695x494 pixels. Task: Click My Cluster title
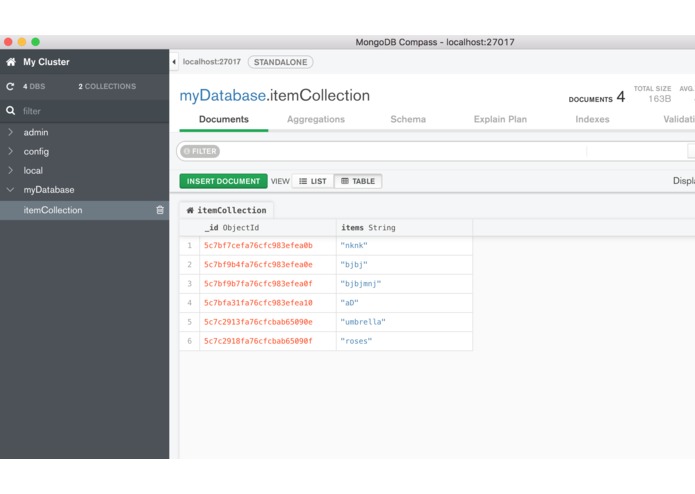click(47, 62)
